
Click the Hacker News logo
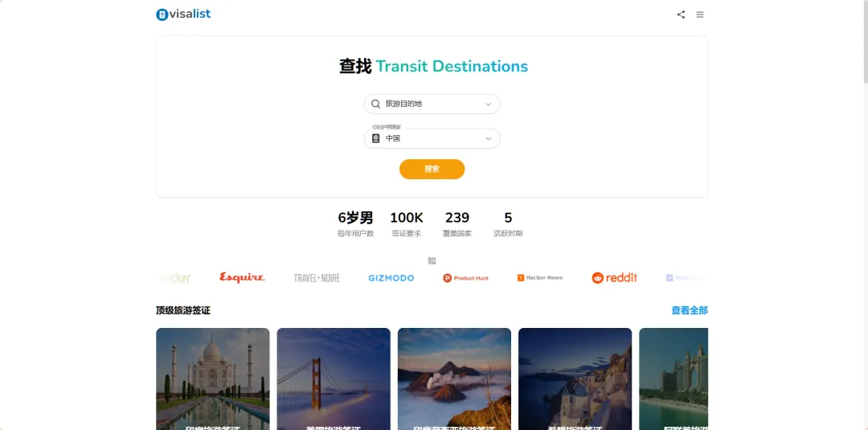540,278
